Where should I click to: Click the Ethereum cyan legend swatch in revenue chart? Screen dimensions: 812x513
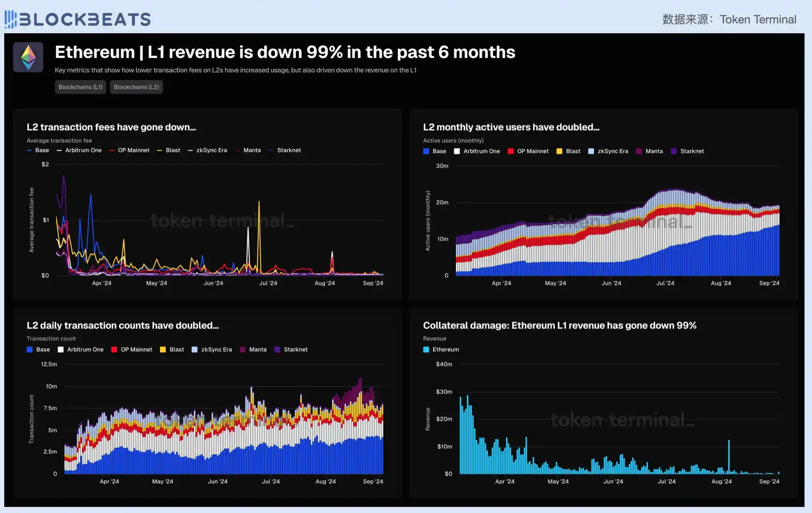coord(426,350)
